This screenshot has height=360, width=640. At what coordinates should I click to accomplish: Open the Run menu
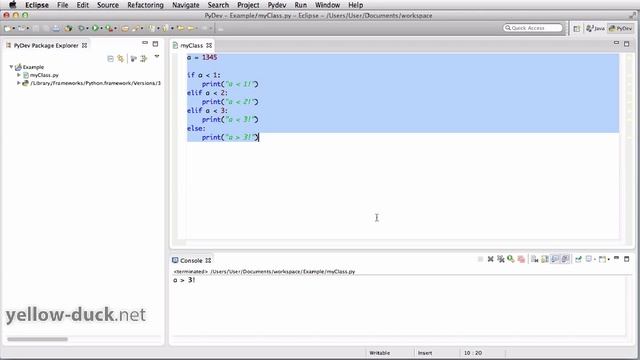[300, 5]
